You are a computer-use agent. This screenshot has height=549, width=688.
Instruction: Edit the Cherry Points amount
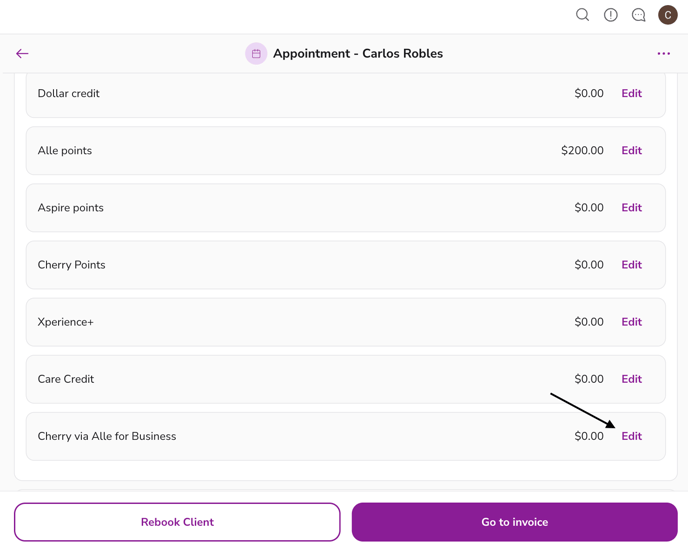(x=631, y=265)
